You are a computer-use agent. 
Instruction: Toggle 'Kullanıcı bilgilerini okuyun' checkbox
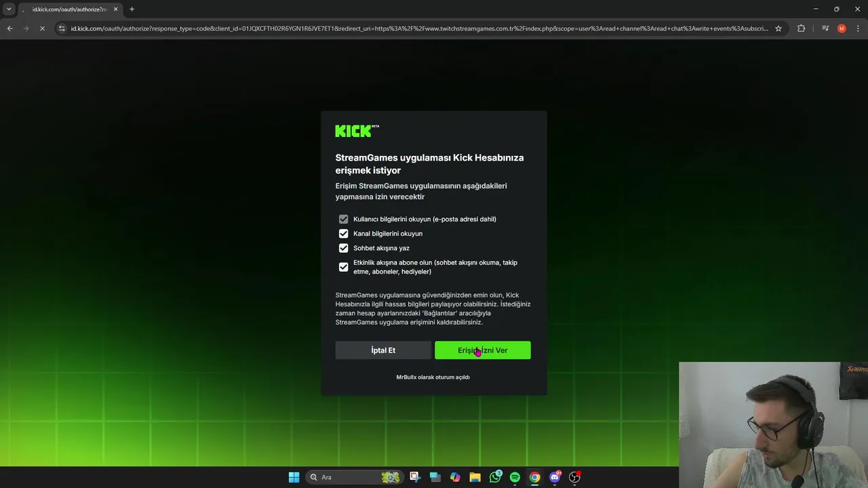[x=343, y=219]
